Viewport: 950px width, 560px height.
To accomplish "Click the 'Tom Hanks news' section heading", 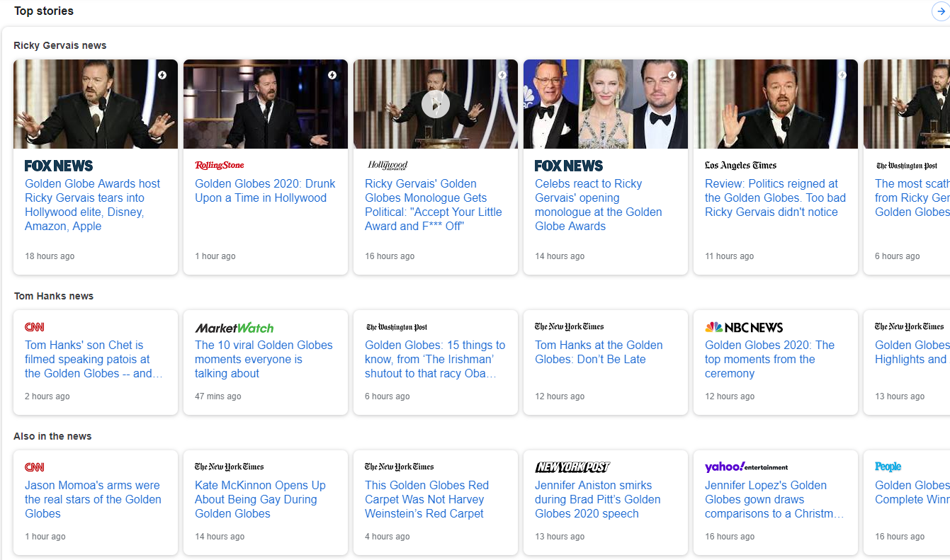I will point(54,296).
